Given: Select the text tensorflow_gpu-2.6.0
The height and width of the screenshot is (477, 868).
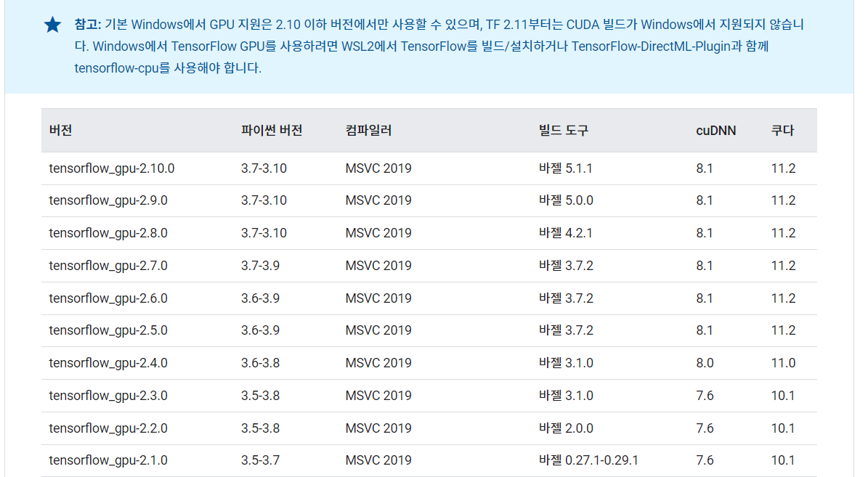Looking at the screenshot, I should (108, 298).
